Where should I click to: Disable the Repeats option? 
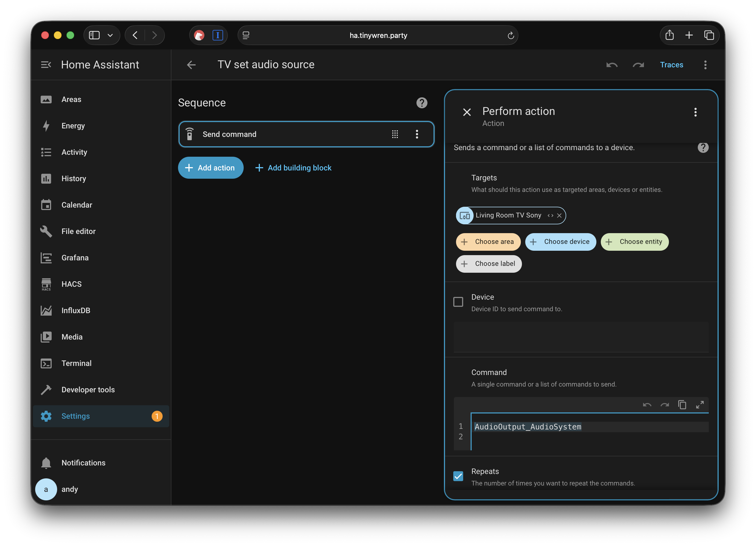458,476
